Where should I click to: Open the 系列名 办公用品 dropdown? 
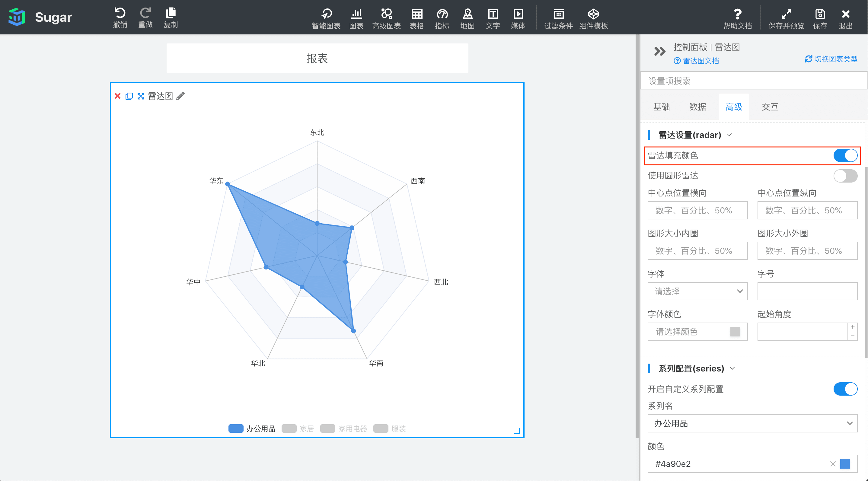[x=752, y=423]
